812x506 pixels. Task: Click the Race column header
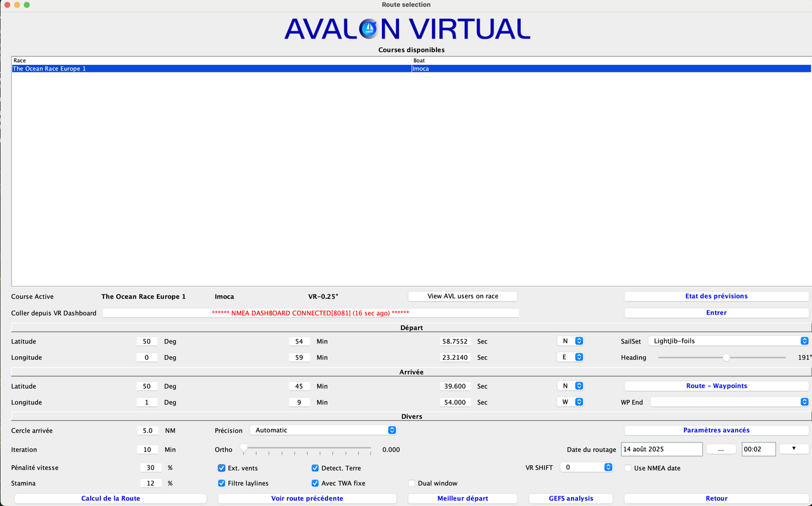coord(212,61)
